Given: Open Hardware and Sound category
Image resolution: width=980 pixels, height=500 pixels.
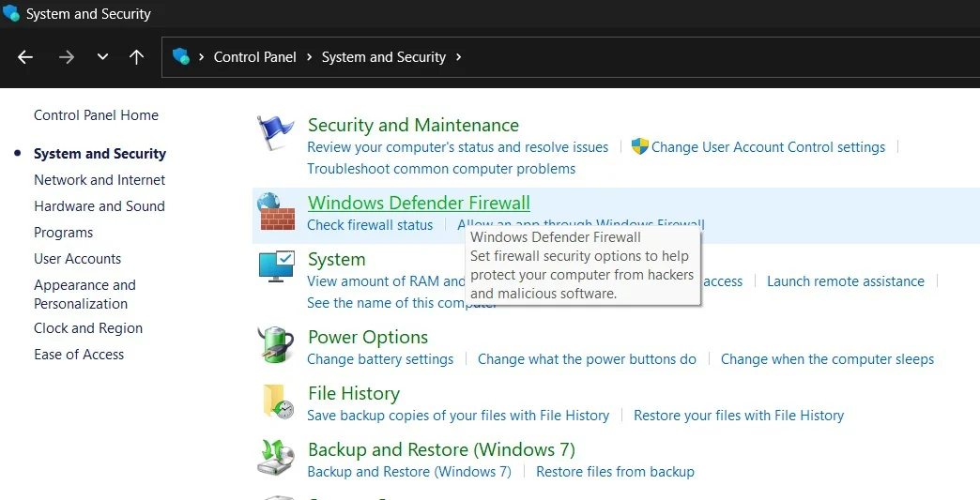Looking at the screenshot, I should [100, 206].
